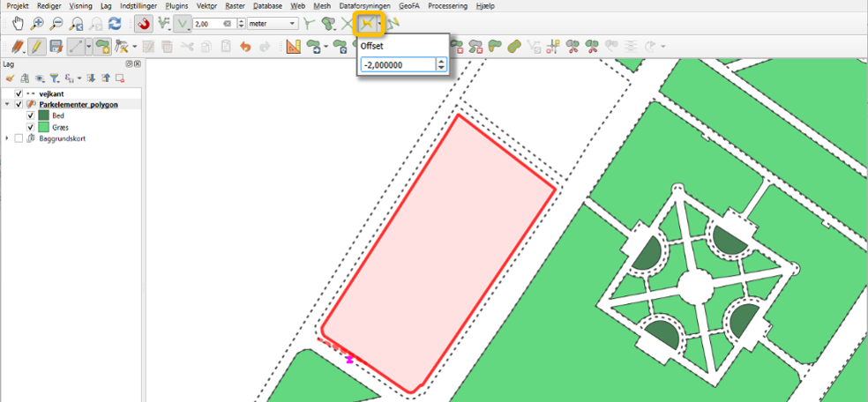This screenshot has width=868, height=402.
Task: Remove selected layer icon
Action: tap(120, 78)
